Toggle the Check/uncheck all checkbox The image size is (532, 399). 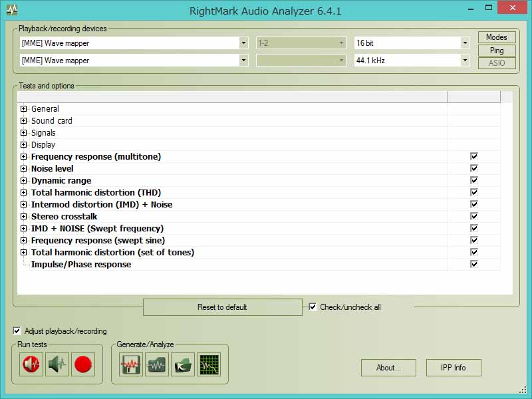[x=313, y=307]
